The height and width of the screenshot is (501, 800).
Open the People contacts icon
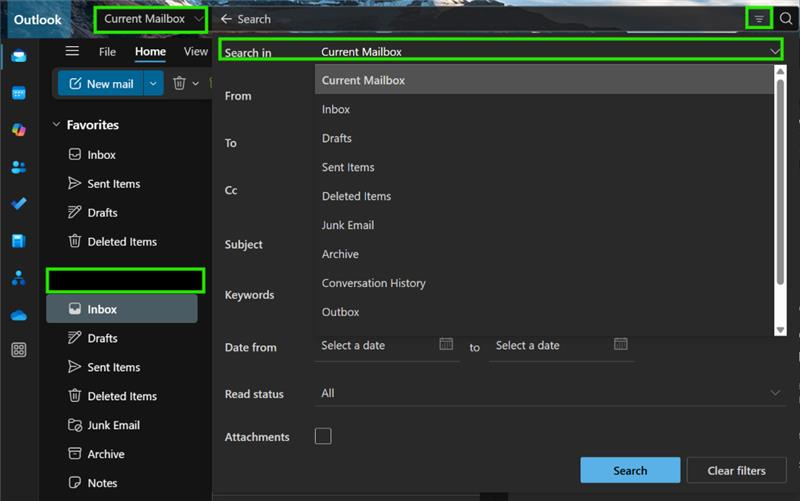(19, 167)
